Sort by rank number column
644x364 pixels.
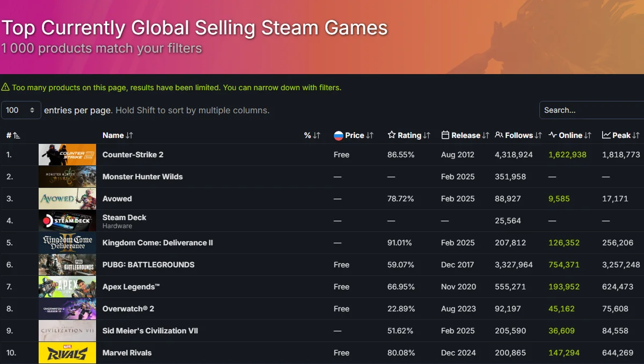(13, 135)
